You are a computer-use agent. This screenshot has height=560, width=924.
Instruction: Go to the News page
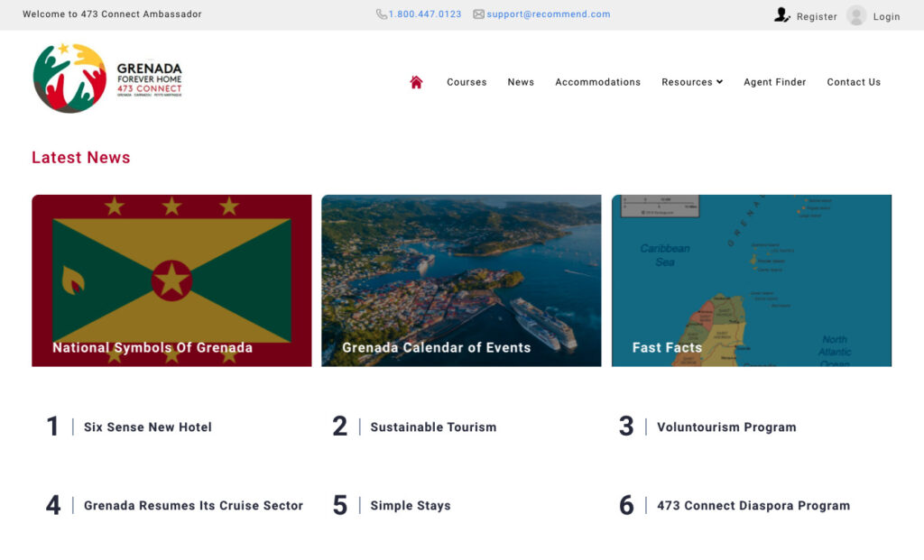point(521,82)
